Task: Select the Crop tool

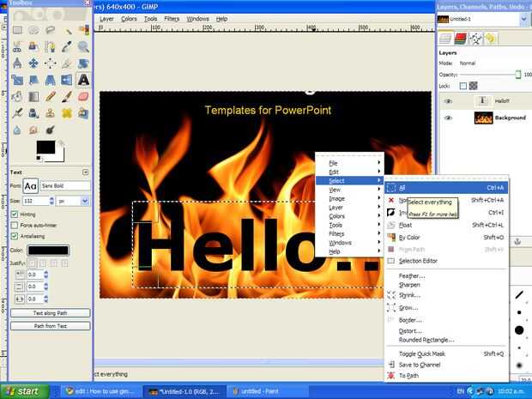Action: [x=67, y=63]
